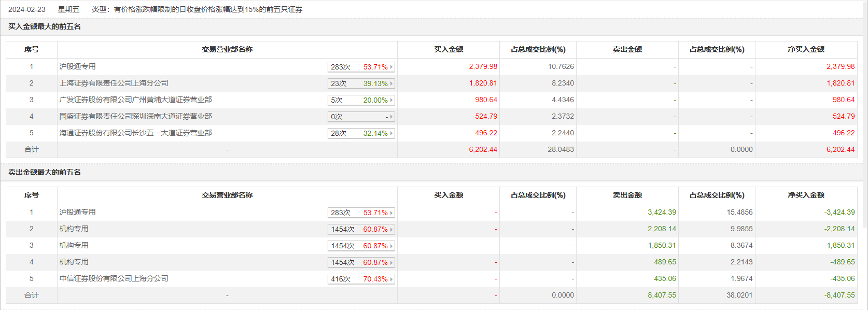Open 沪股通专用 in the top buy table

77,66
